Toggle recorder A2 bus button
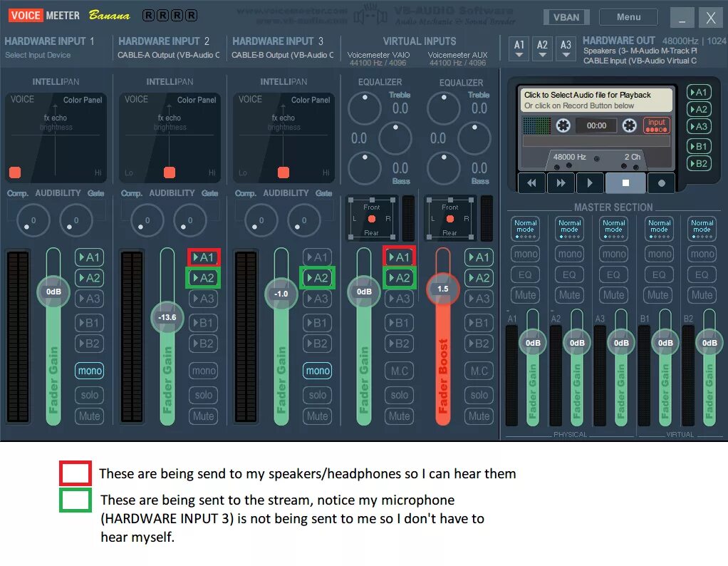Image resolution: width=728 pixels, height=566 pixels. pyautogui.click(x=699, y=110)
